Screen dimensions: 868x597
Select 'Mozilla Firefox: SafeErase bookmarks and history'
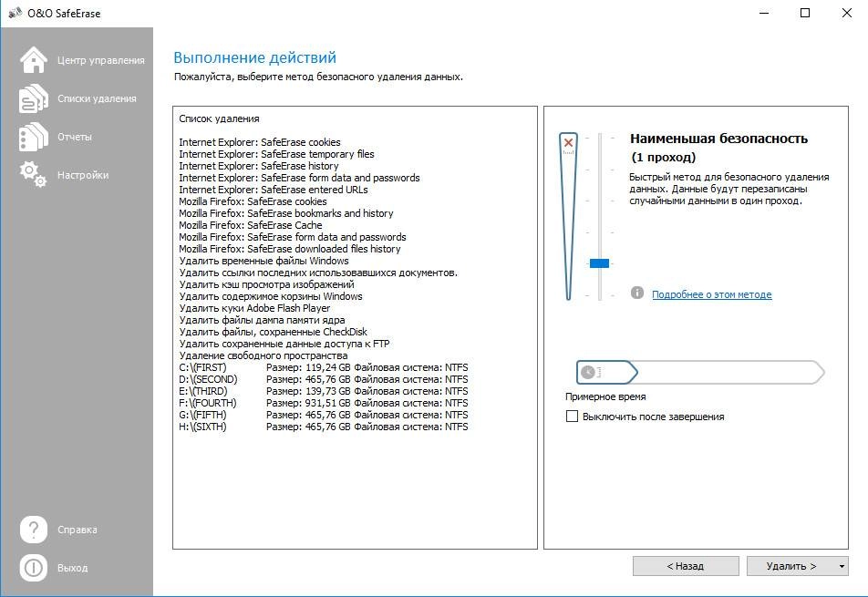(285, 213)
